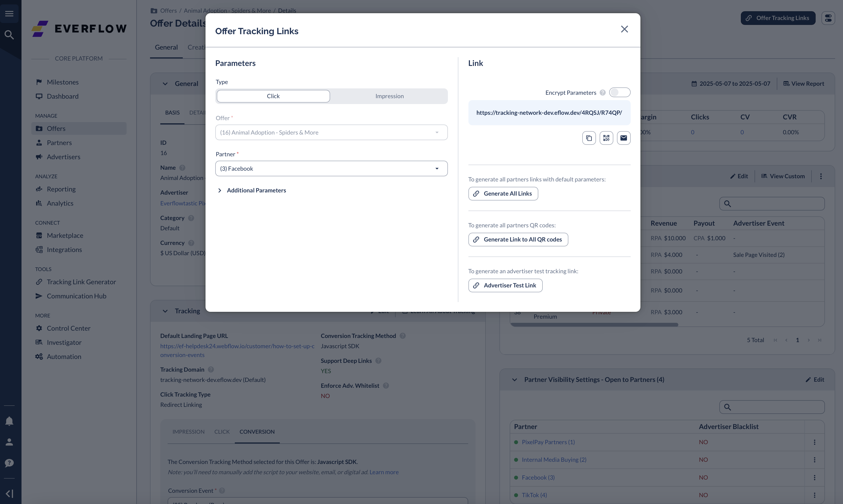Image resolution: width=843 pixels, height=504 pixels.
Task: Collapse the General section
Action: (165, 84)
